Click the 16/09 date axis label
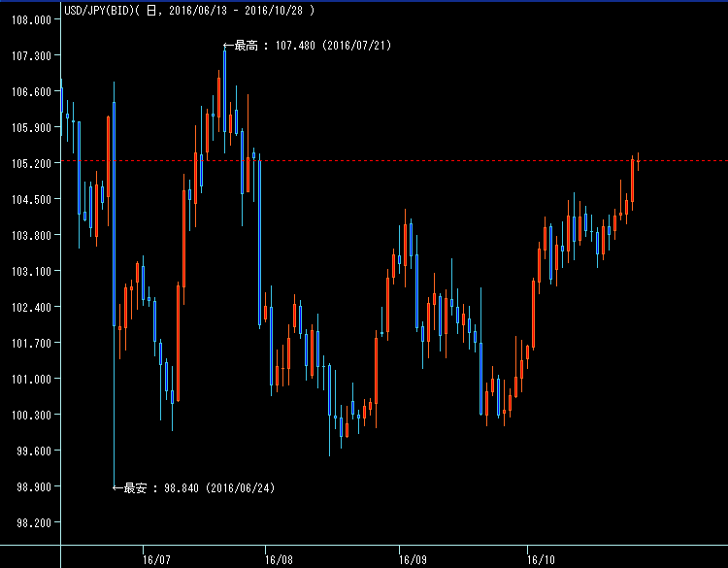The width and height of the screenshot is (728, 568). 413,559
